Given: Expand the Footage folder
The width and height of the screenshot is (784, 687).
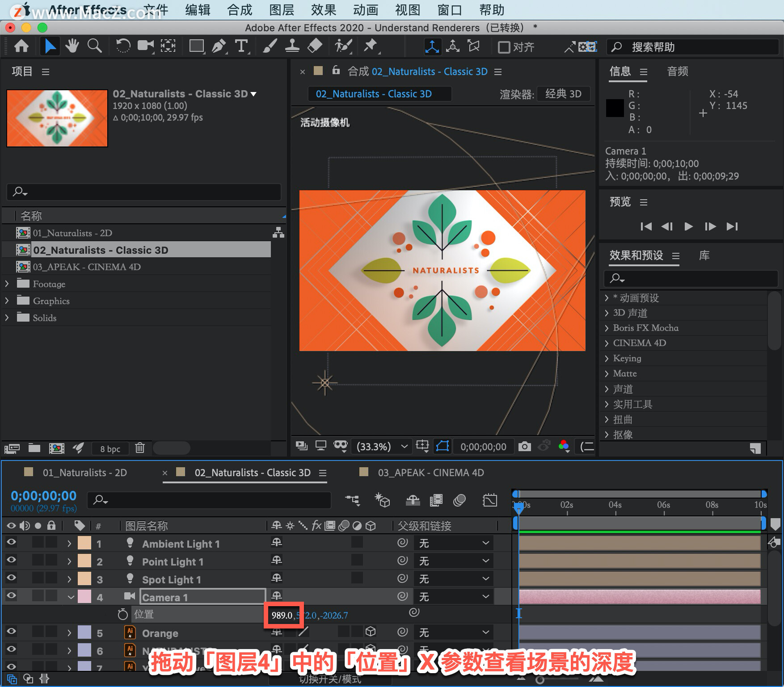Looking at the screenshot, I should click(7, 284).
